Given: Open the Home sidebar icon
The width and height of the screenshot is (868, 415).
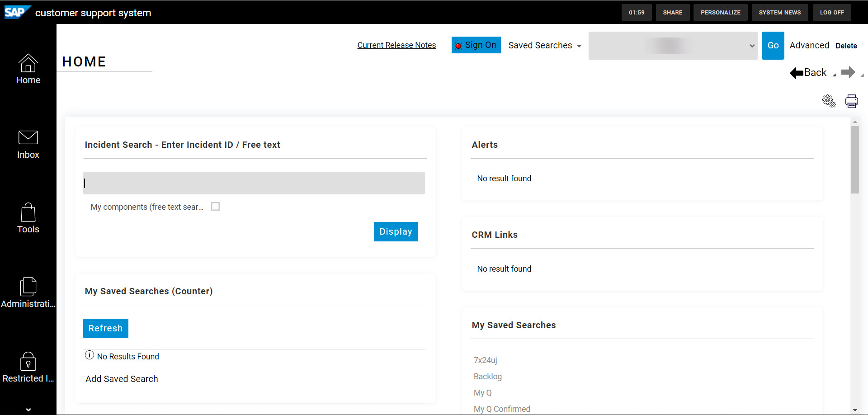Looking at the screenshot, I should [28, 63].
